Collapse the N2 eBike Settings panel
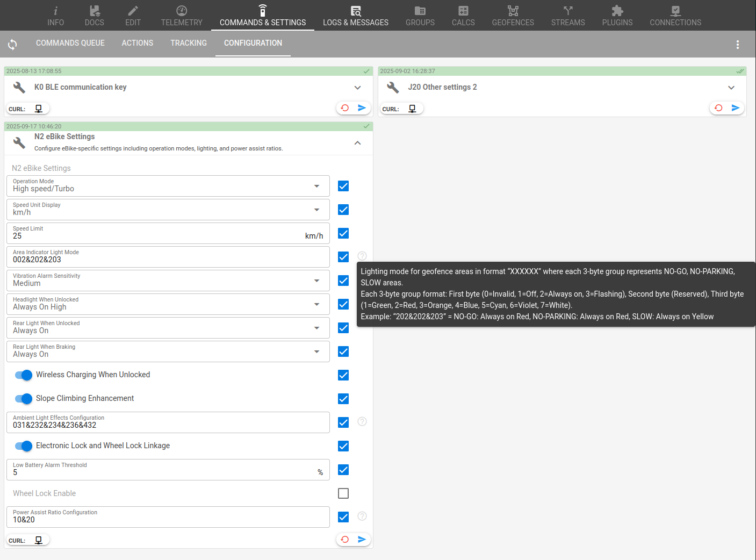The image size is (756, 560). [357, 143]
